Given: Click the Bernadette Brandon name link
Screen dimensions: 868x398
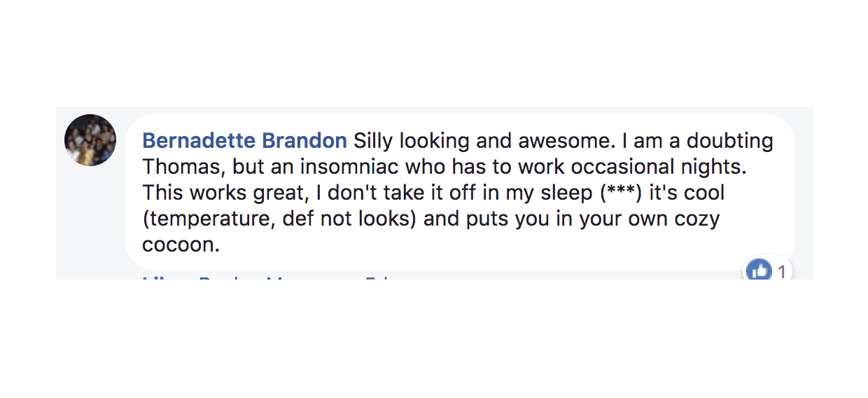Looking at the screenshot, I should [244, 142].
